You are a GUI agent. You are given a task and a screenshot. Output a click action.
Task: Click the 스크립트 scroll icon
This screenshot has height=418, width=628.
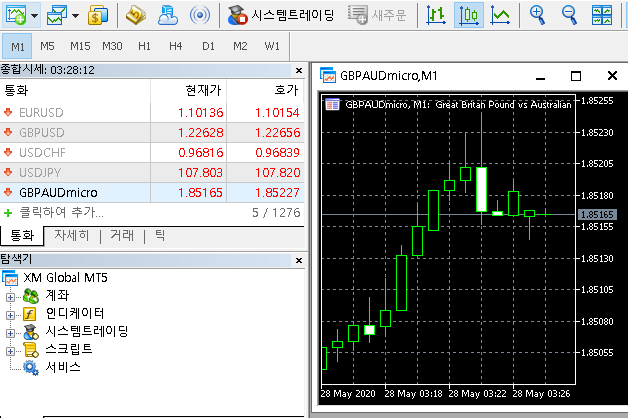pos(30,350)
